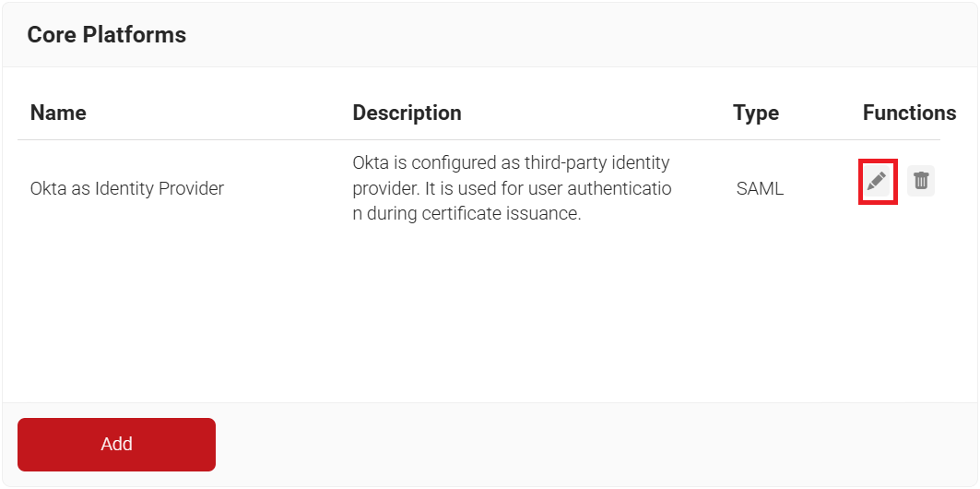Image resolution: width=980 pixels, height=489 pixels.
Task: Click the Description column header
Action: pyautogui.click(x=407, y=113)
